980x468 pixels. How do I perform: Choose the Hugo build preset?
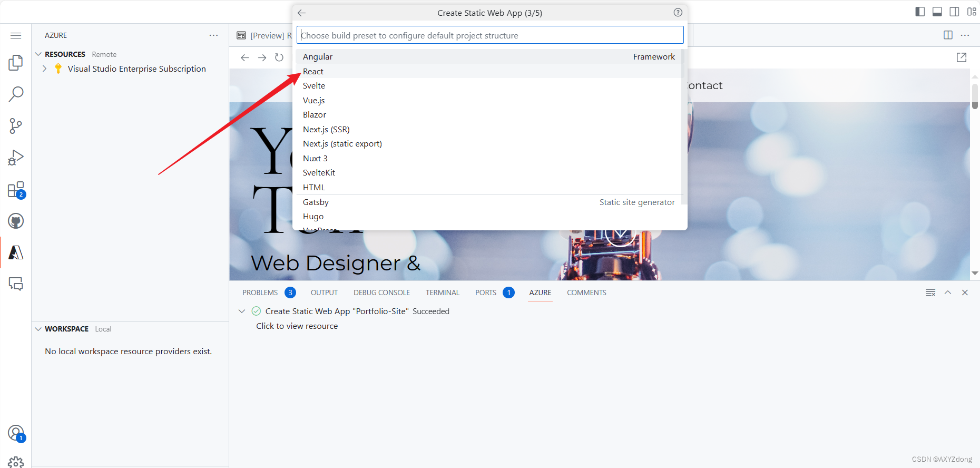(x=489, y=217)
